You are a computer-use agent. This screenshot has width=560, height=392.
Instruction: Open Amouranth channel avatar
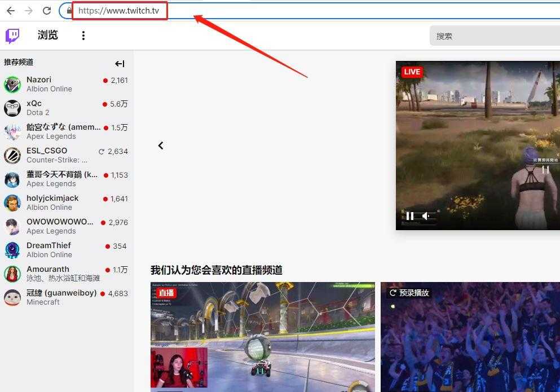[x=12, y=274]
